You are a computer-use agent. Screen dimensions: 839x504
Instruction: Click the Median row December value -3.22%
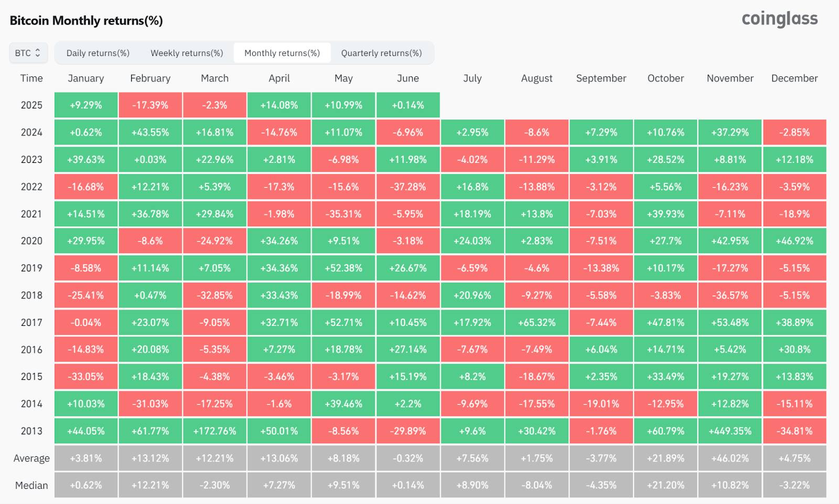(x=794, y=485)
